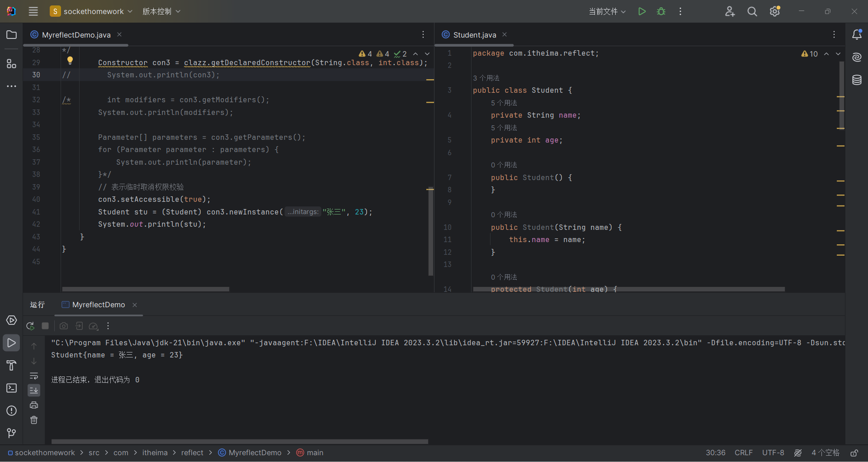Screen dimensions: 868x462
Task: Open the Database tool window
Action: (857, 80)
